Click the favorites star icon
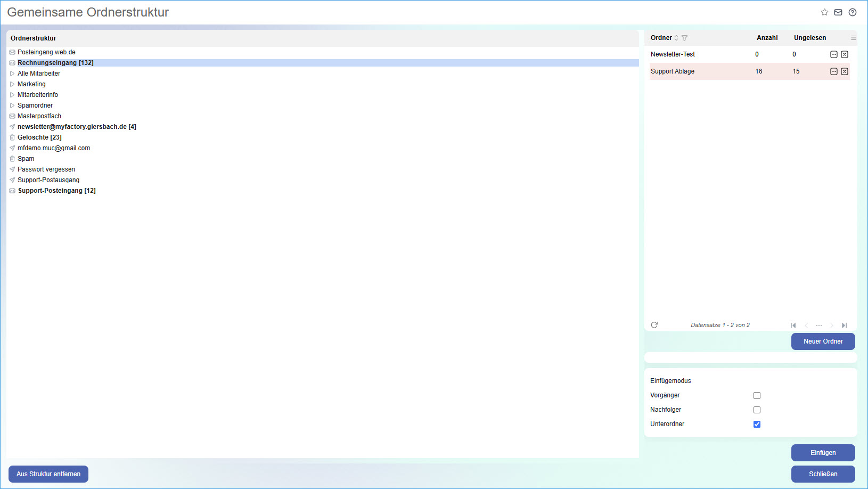 point(824,12)
